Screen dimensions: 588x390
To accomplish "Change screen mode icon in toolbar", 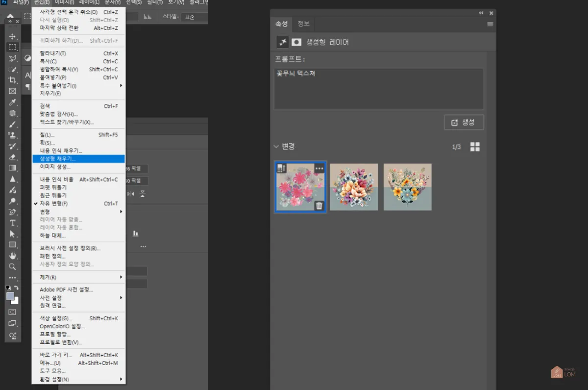I will tap(13, 323).
